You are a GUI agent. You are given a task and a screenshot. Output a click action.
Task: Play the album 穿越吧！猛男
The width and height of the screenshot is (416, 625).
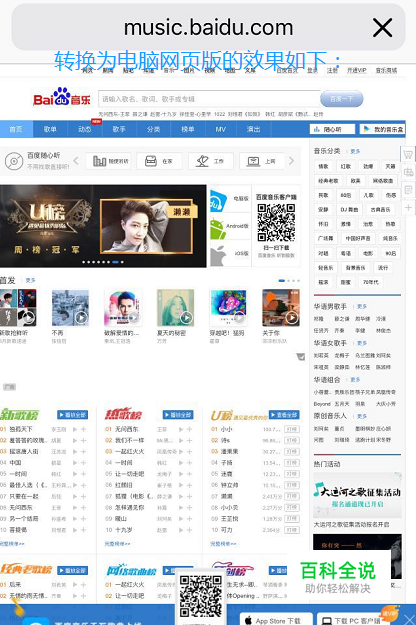pos(239,318)
